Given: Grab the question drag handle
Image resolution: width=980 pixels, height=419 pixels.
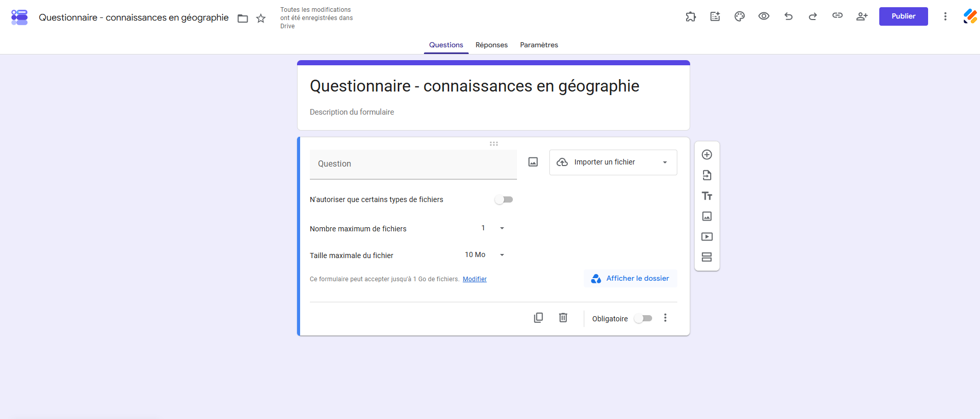Looking at the screenshot, I should tap(494, 144).
